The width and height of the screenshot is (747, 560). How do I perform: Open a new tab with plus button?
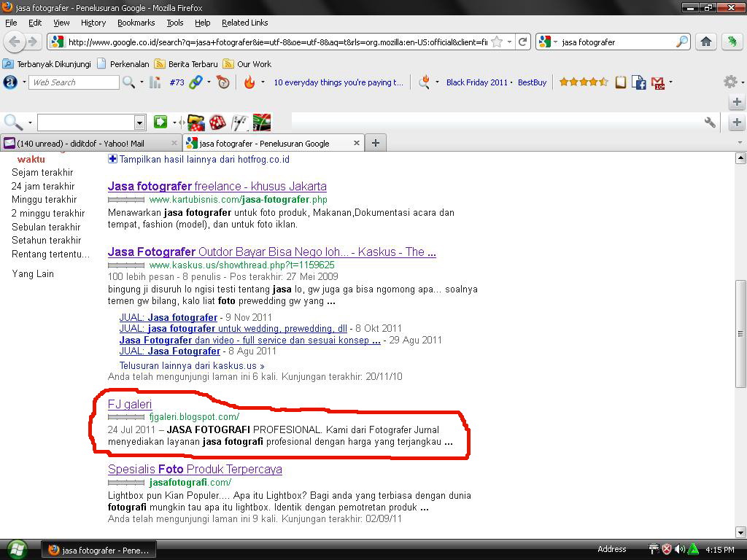[x=376, y=143]
